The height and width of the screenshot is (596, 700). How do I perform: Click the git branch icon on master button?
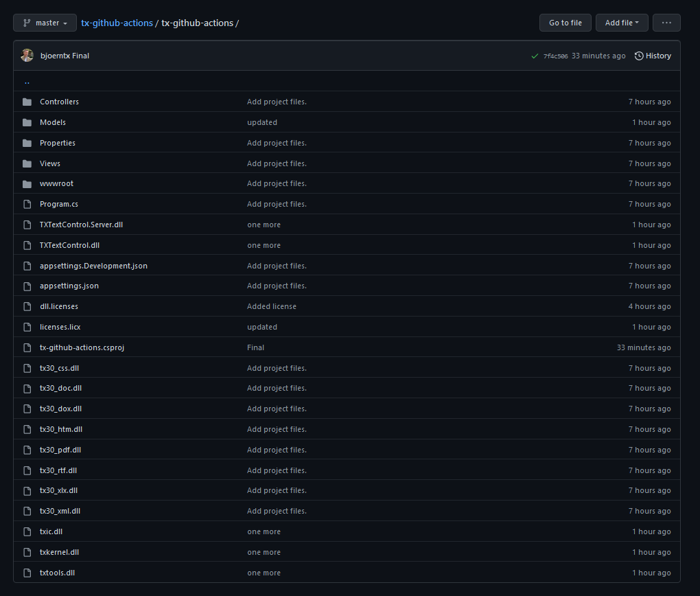pyautogui.click(x=27, y=23)
